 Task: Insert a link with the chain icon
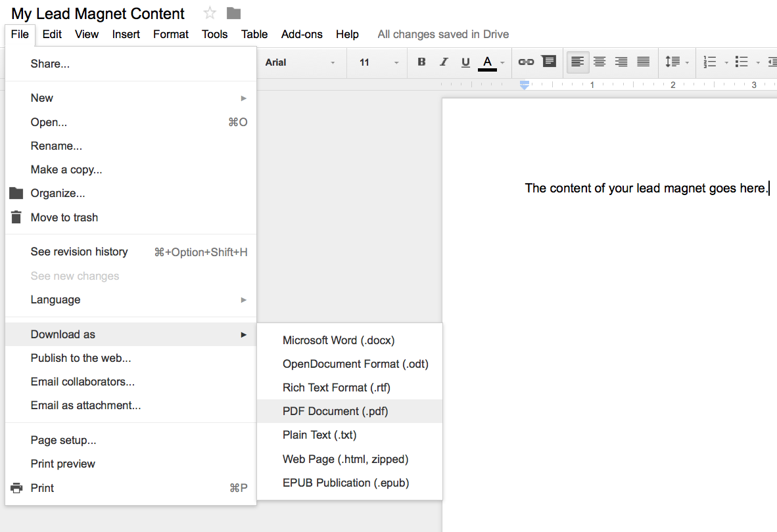526,62
